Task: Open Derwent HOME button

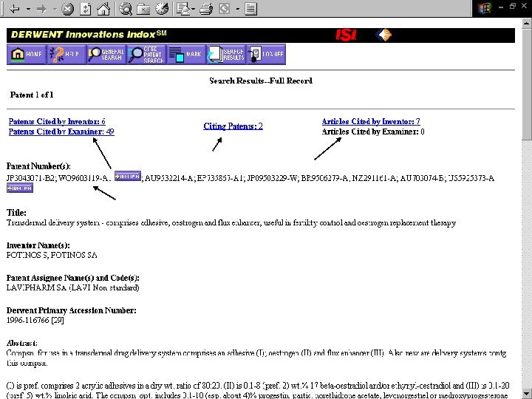Action: coord(27,54)
